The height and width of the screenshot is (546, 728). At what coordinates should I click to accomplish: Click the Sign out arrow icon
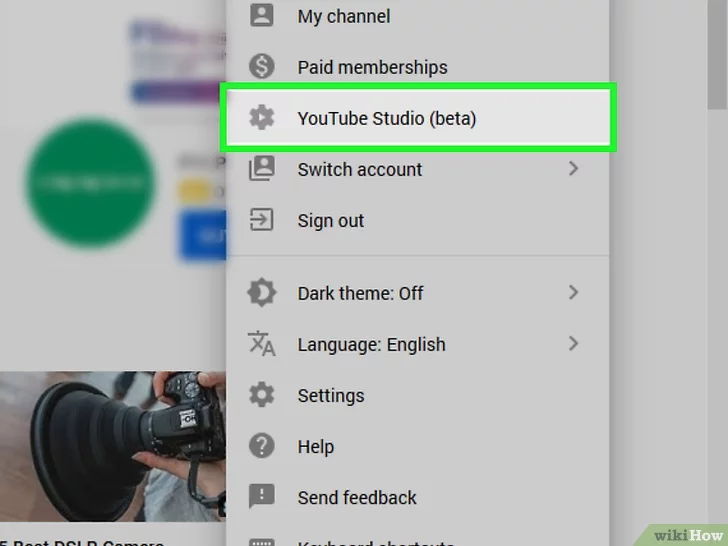click(x=261, y=220)
